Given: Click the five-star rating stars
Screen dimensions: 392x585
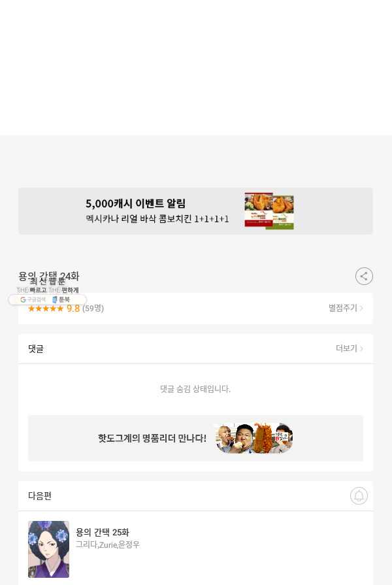Looking at the screenshot, I should point(46,309).
